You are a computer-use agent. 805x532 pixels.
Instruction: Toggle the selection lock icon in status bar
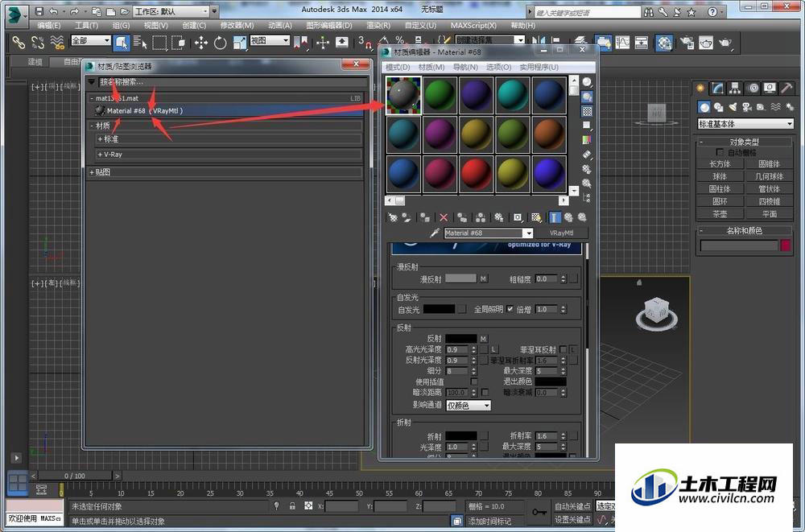(x=292, y=505)
